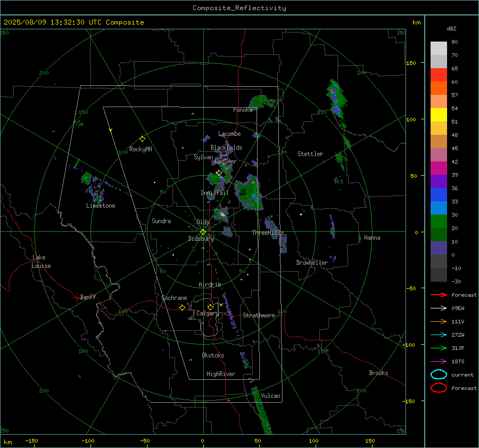Click the red cross marker at Banff
The image size is (479, 448).
pyautogui.click(x=76, y=297)
